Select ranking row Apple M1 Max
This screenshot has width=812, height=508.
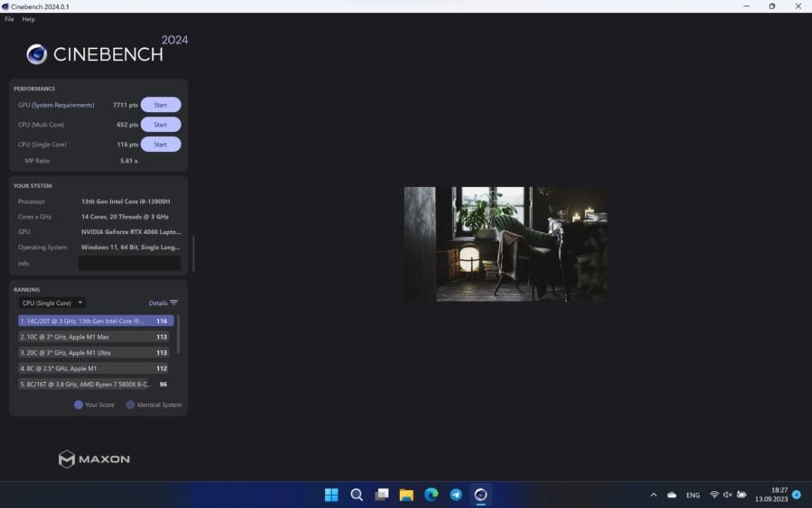coord(94,337)
